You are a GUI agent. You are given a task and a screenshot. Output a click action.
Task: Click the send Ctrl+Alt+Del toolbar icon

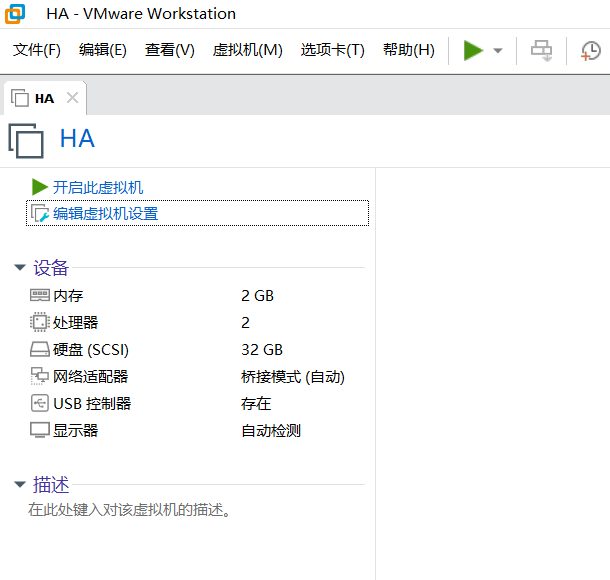(542, 51)
